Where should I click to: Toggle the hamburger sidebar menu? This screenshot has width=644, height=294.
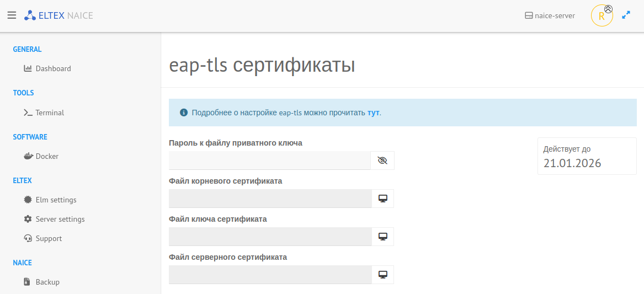click(12, 15)
